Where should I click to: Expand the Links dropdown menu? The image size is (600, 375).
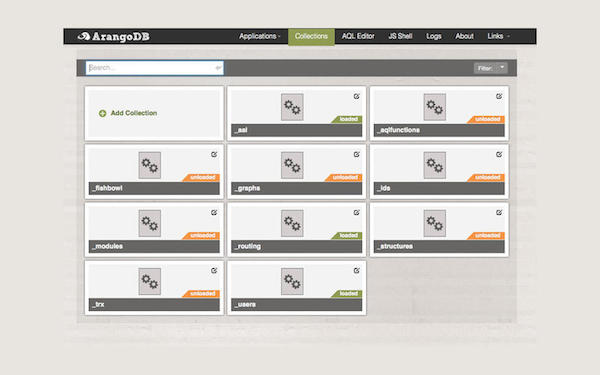coord(499,36)
